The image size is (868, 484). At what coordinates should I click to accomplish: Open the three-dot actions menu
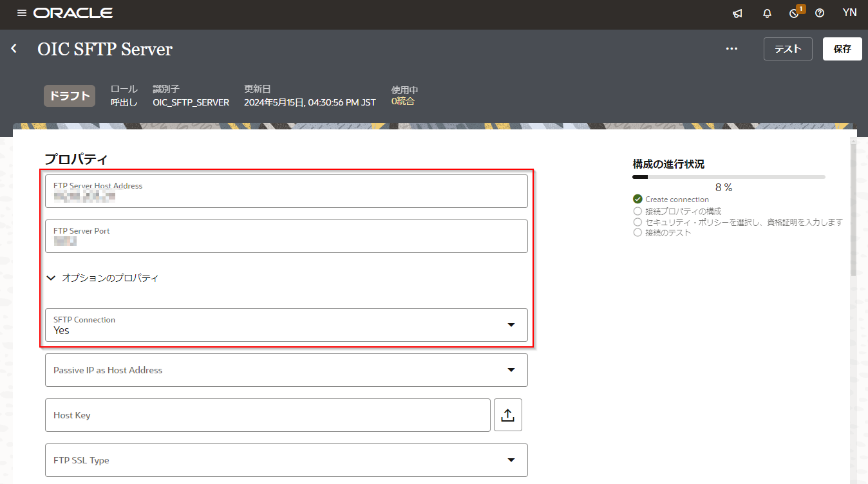731,49
